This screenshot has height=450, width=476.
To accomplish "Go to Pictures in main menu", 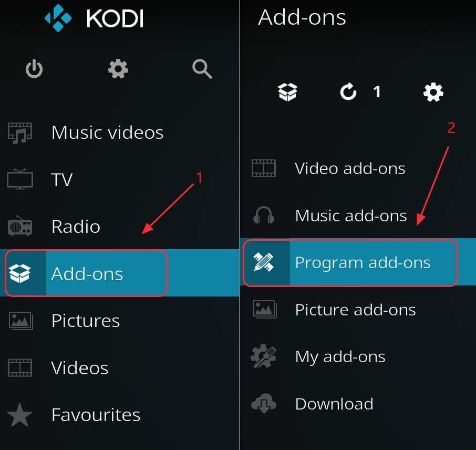I will [120, 320].
